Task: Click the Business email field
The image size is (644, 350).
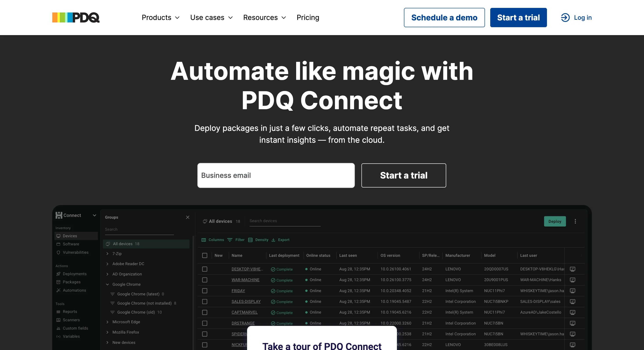Action: click(x=276, y=175)
